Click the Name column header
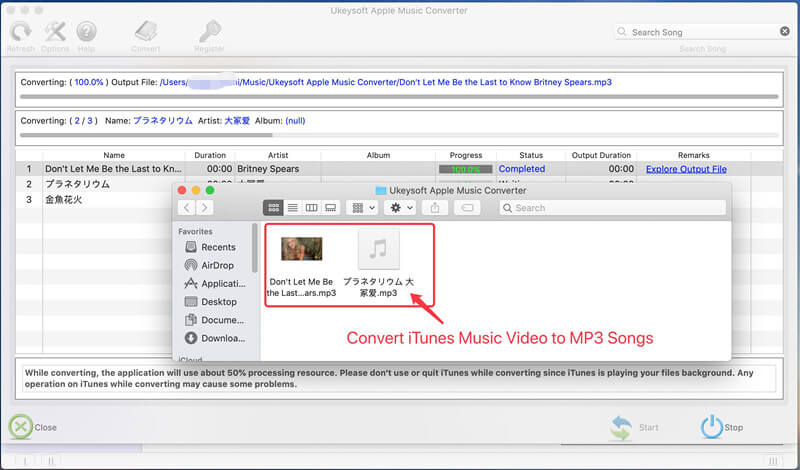Image resolution: width=800 pixels, height=470 pixels. 114,155
